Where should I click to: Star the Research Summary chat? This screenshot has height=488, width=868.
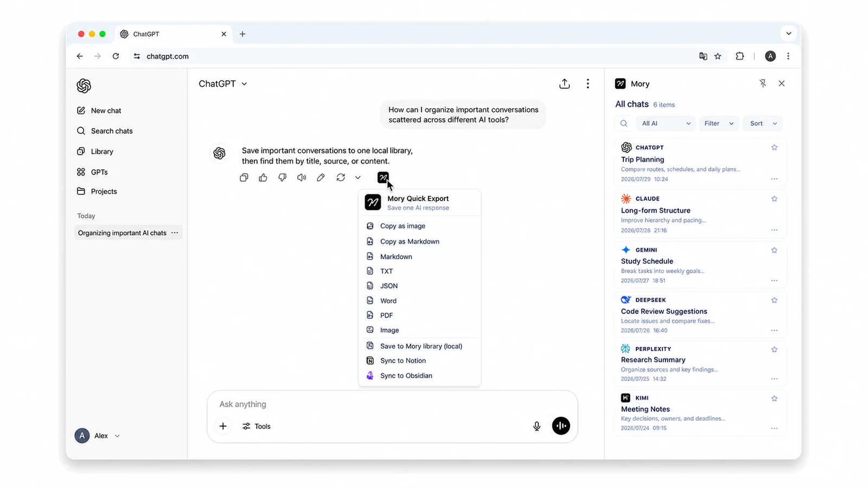coord(774,349)
